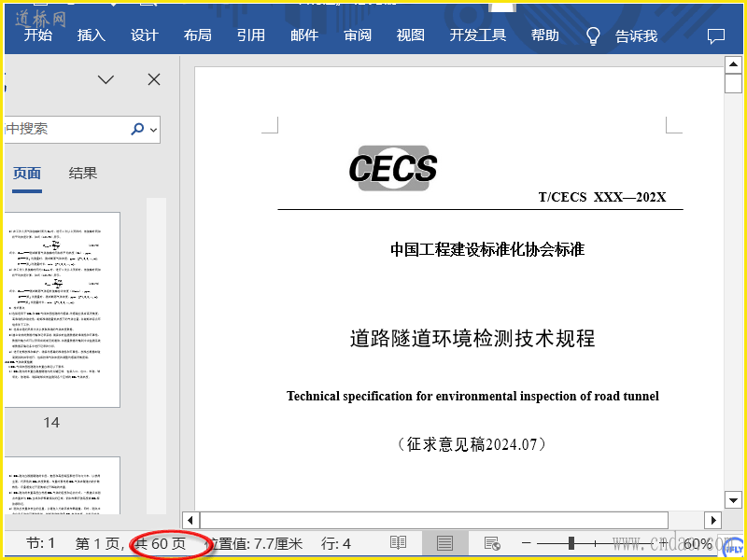Click into the navigation search field
This screenshot has width=747, height=560.
pyautogui.click(x=82, y=129)
